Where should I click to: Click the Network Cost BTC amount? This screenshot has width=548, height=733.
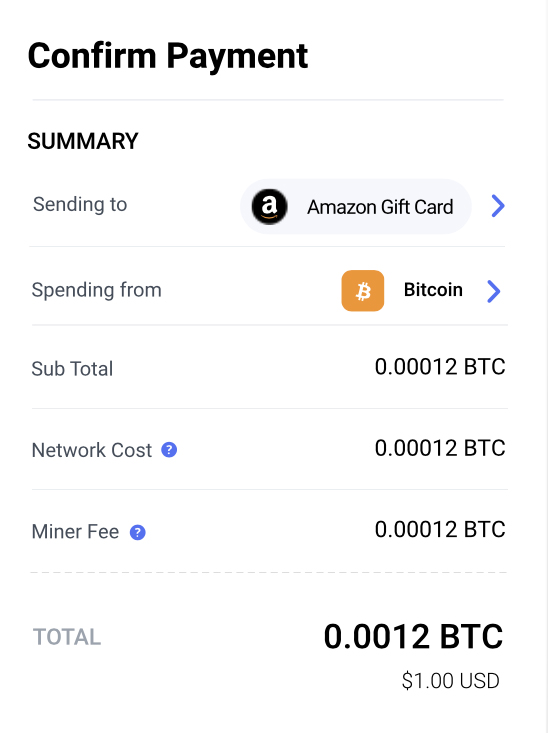pyautogui.click(x=440, y=448)
